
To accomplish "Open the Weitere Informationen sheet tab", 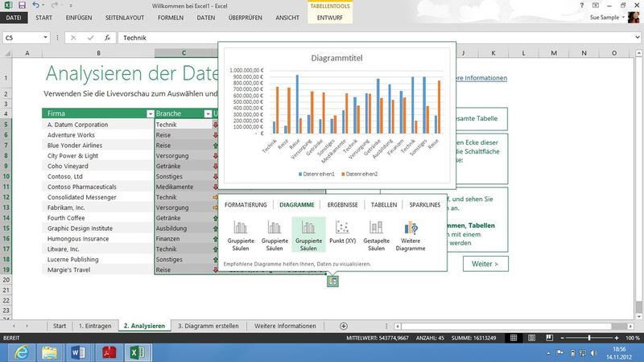I will tap(285, 326).
